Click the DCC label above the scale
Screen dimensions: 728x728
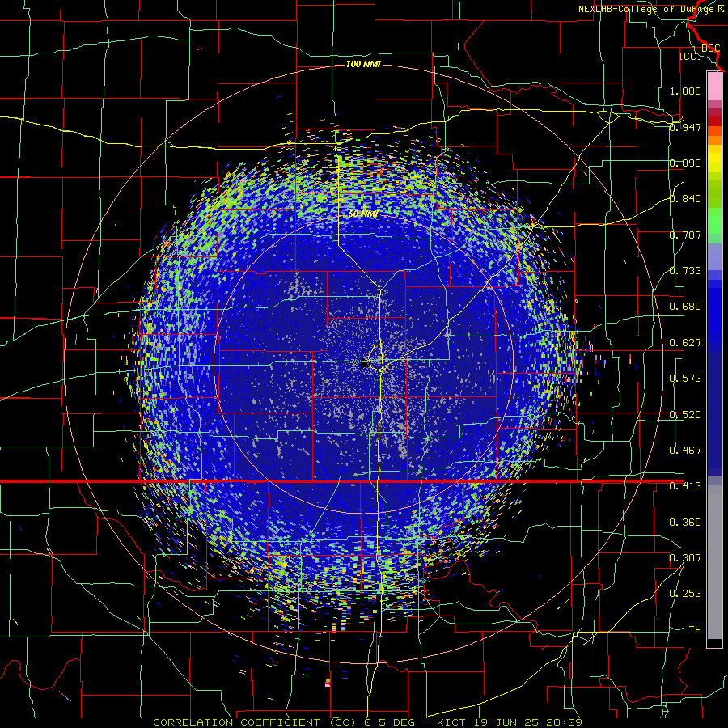[x=711, y=49]
